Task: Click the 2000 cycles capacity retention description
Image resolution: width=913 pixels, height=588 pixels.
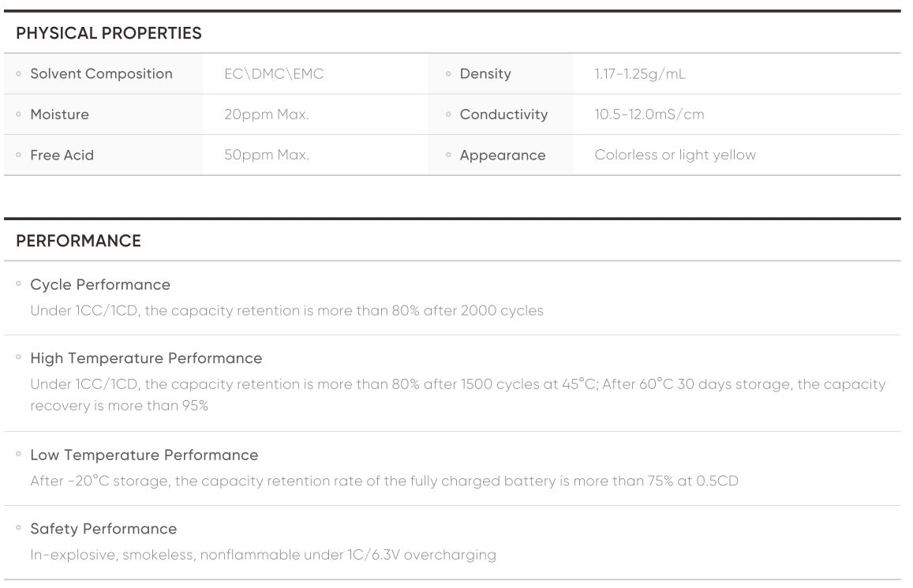Action: click(286, 310)
